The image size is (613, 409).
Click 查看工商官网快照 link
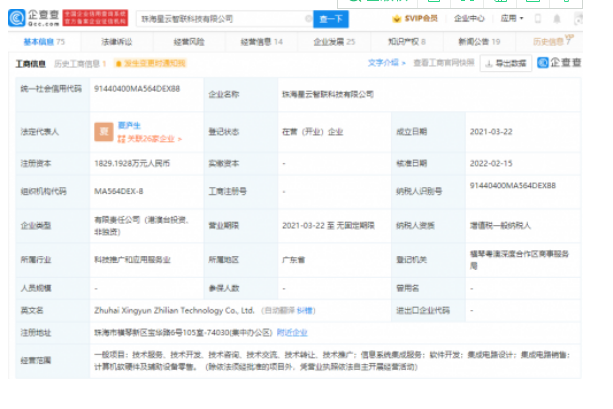pyautogui.click(x=444, y=63)
